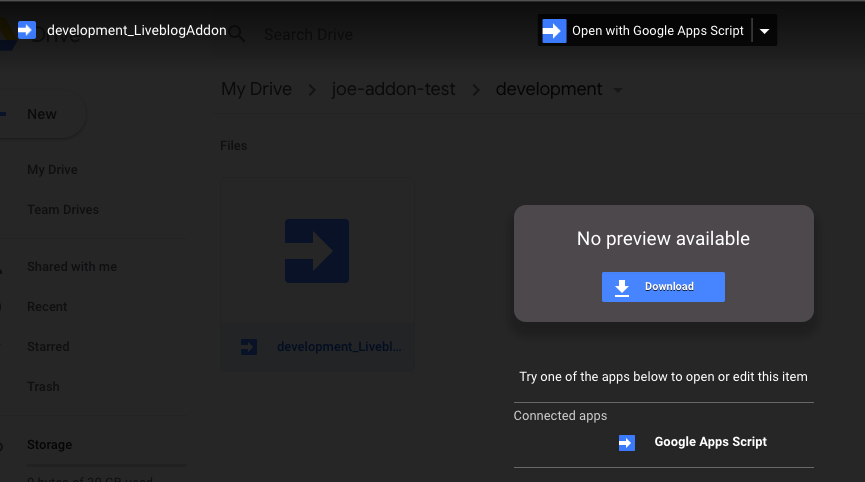Click the New button in sidebar
This screenshot has width=865, height=482.
pyautogui.click(x=42, y=114)
